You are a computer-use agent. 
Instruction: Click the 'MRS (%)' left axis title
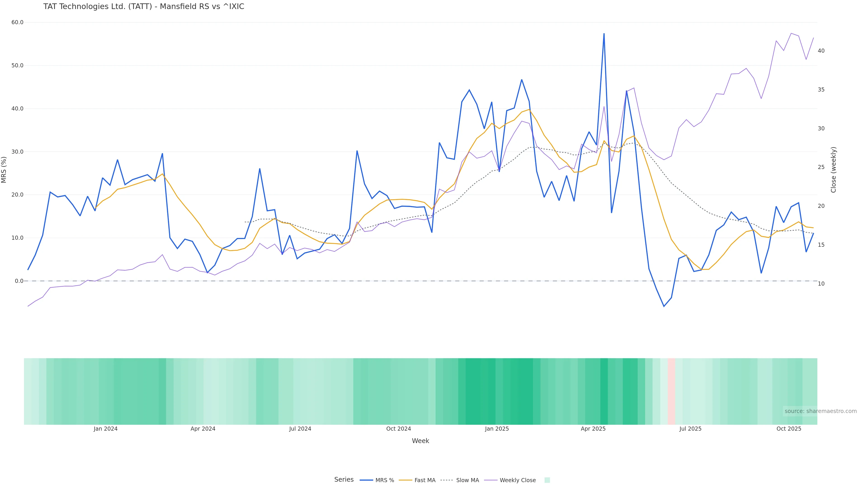pyautogui.click(x=4, y=170)
